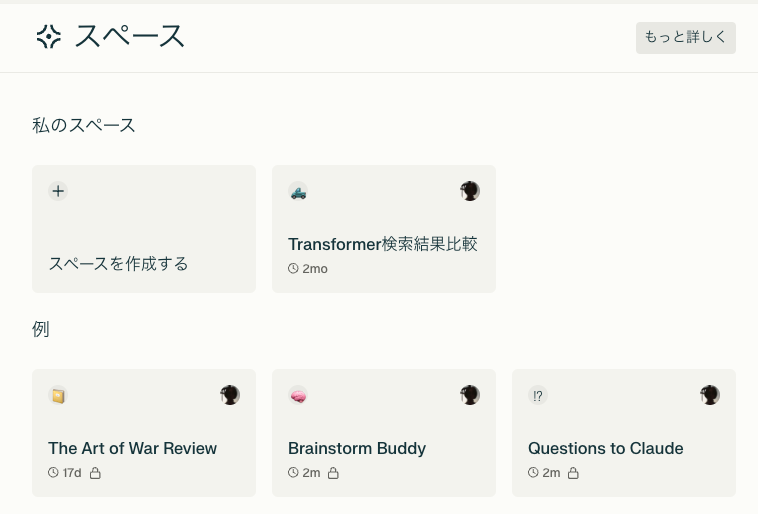
Task: Click the user avatar on Transformer card
Action: [470, 191]
